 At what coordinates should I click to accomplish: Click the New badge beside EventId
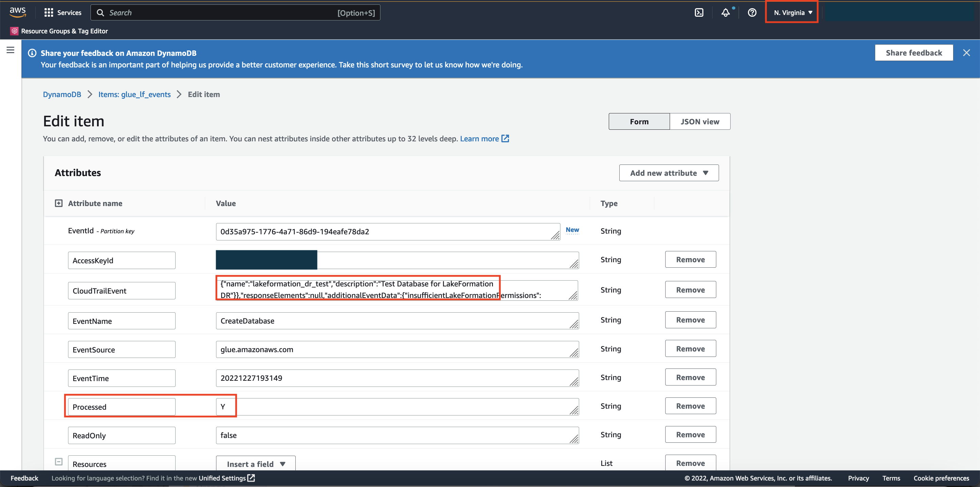pos(572,230)
